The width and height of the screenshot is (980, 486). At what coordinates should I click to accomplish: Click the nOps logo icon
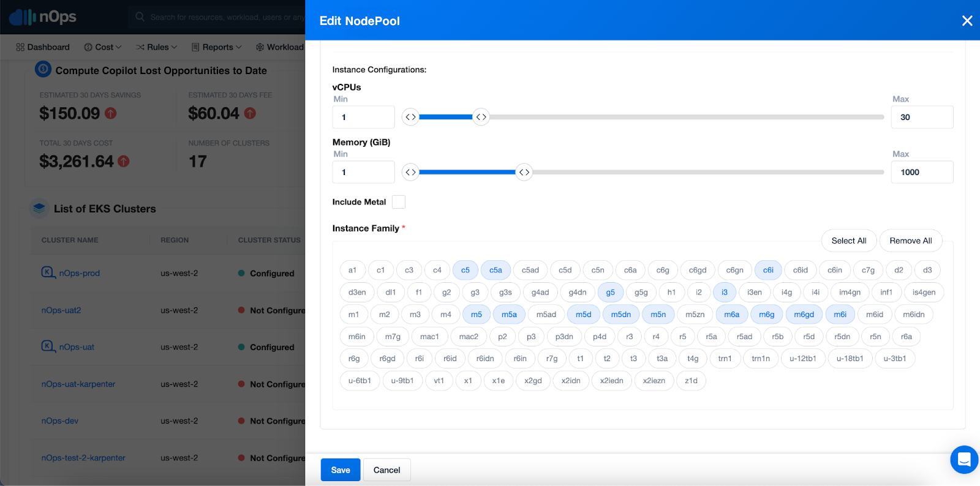coord(23,17)
